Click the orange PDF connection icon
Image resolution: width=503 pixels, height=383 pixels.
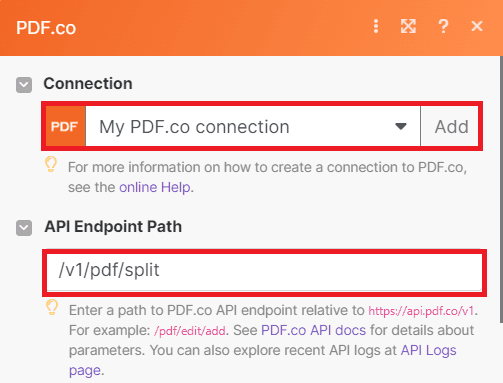pyautogui.click(x=65, y=126)
